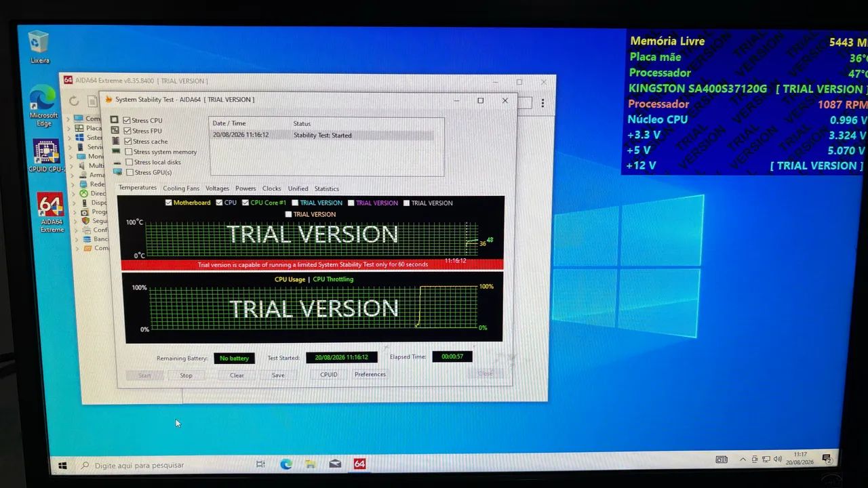This screenshot has height=488, width=868.
Task: Uncheck Stress FPU checkbox
Action: 127,131
